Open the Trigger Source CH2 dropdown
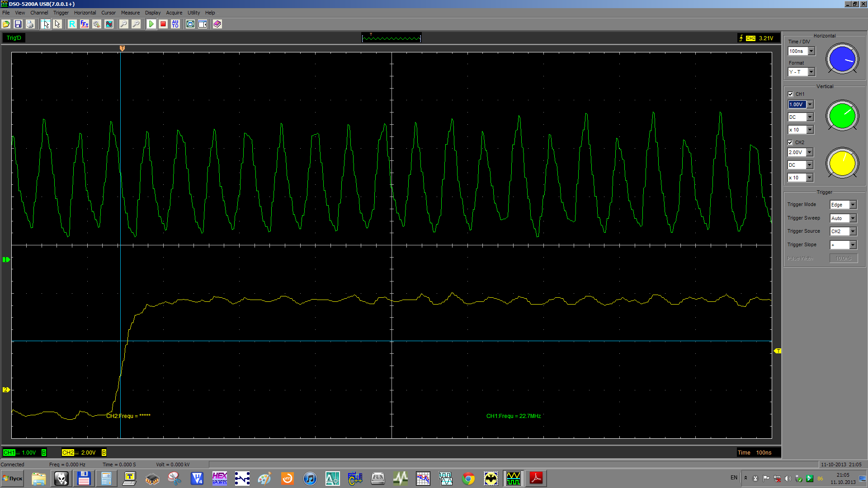 [x=853, y=231]
